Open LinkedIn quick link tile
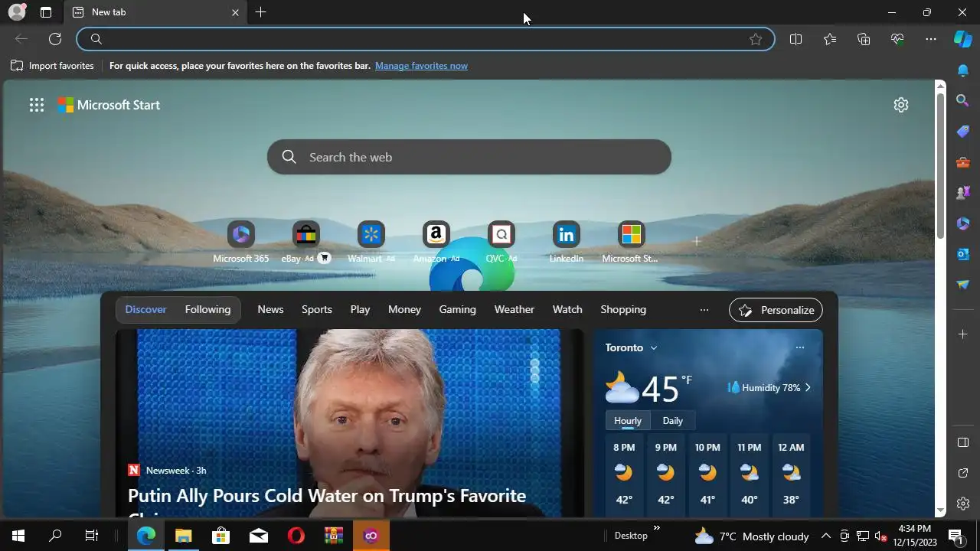 tap(567, 242)
